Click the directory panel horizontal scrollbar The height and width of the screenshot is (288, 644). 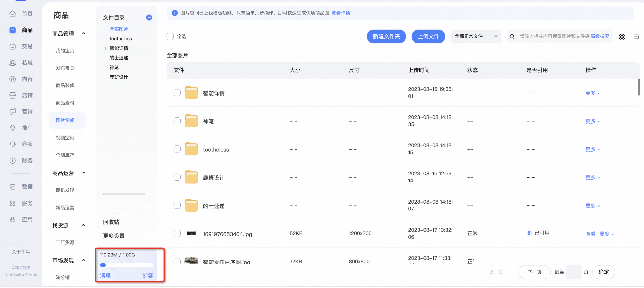point(124,194)
